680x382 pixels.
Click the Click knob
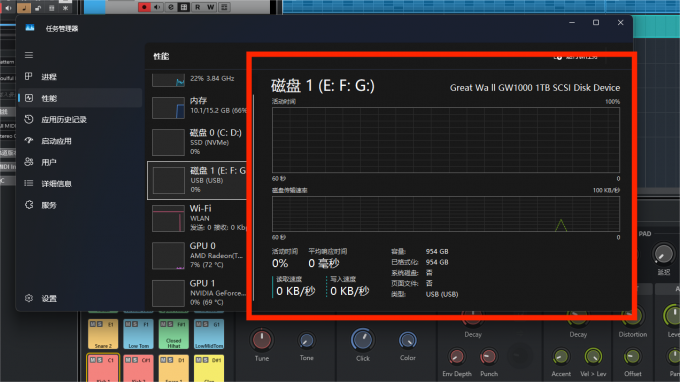(363, 340)
